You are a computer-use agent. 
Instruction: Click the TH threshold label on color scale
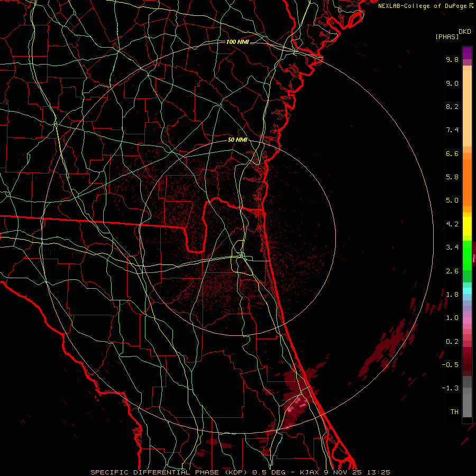(x=454, y=412)
